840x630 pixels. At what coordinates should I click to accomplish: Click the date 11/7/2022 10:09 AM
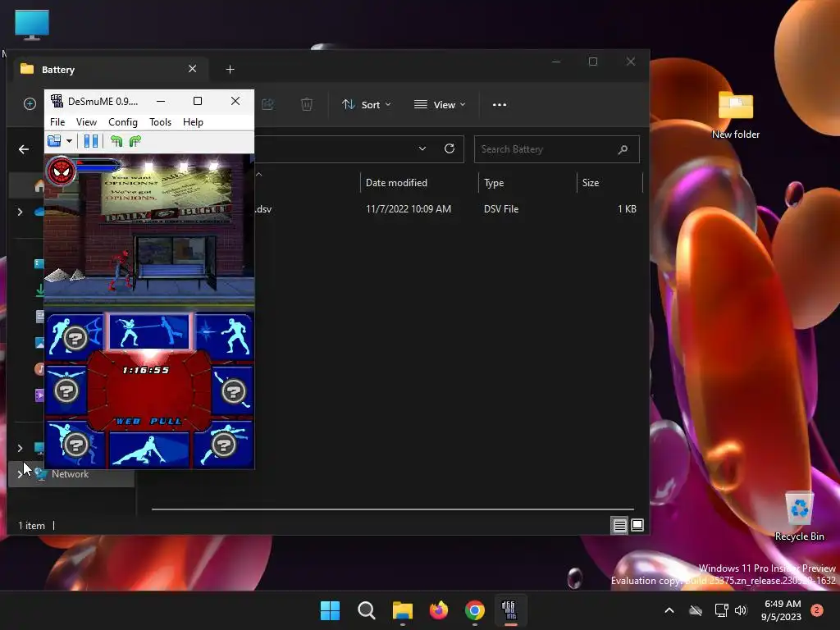coord(409,209)
